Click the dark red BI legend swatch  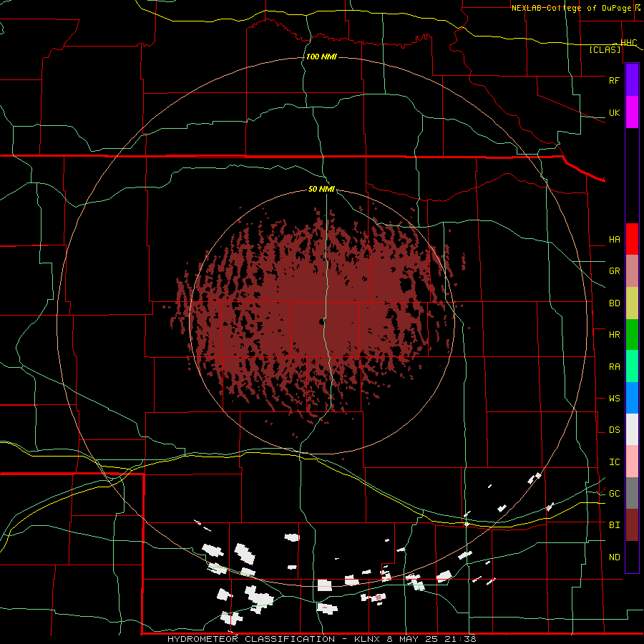[632, 525]
